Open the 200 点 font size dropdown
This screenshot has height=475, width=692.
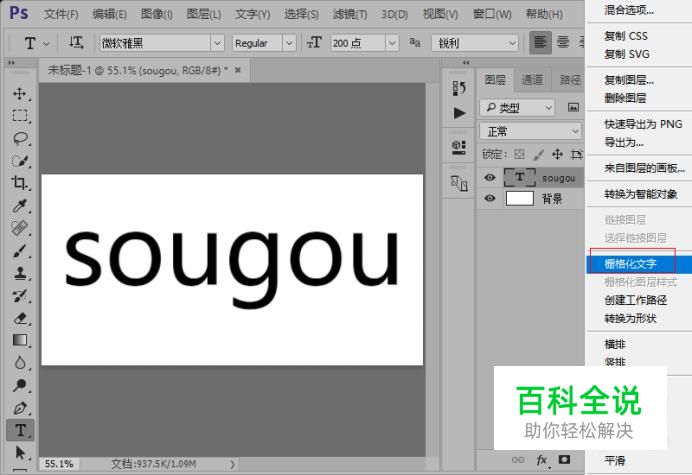tap(392, 43)
